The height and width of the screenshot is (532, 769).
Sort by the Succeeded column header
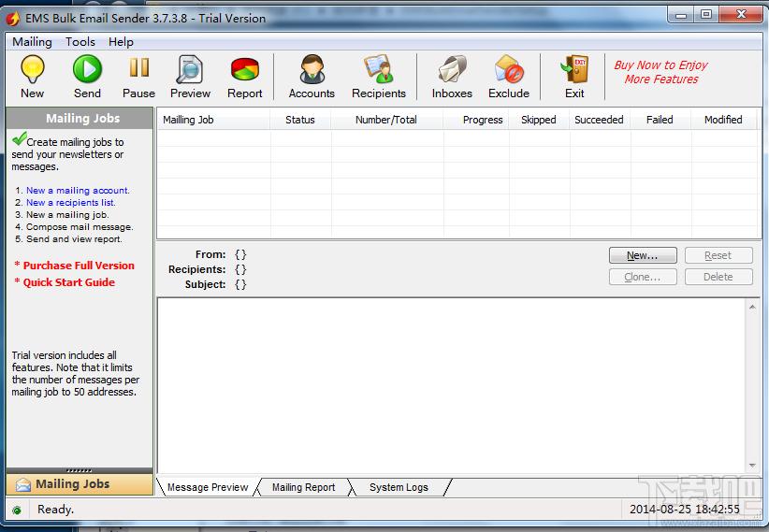[600, 120]
